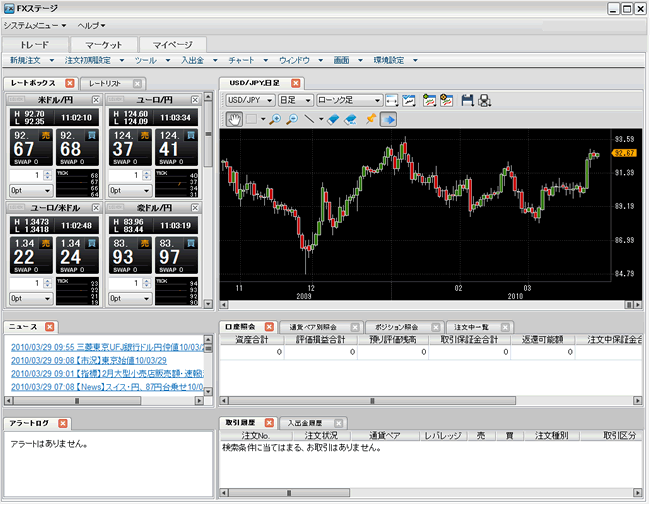Open the 三菱東京UFJ銀行ドル円仲値 news link
Viewport: 650px width, 505px height.
(x=108, y=347)
